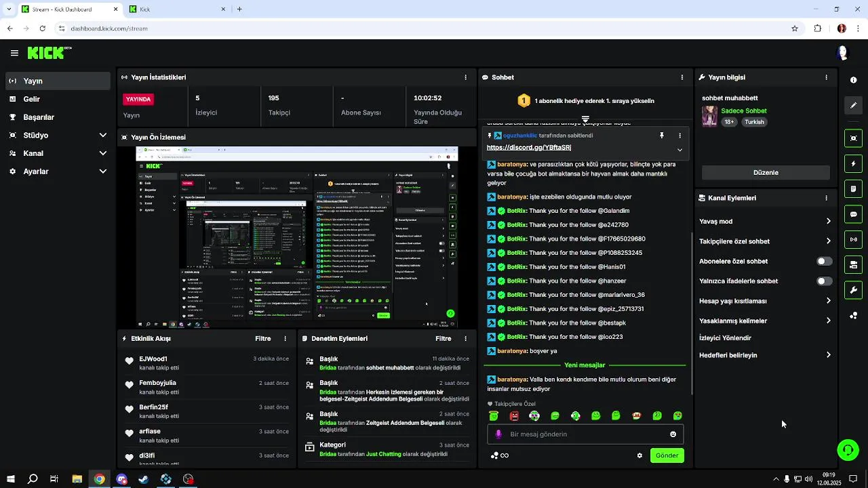Image resolution: width=868 pixels, height=488 pixels.
Task: Switch to the Kick browser tab
Action: (178, 9)
